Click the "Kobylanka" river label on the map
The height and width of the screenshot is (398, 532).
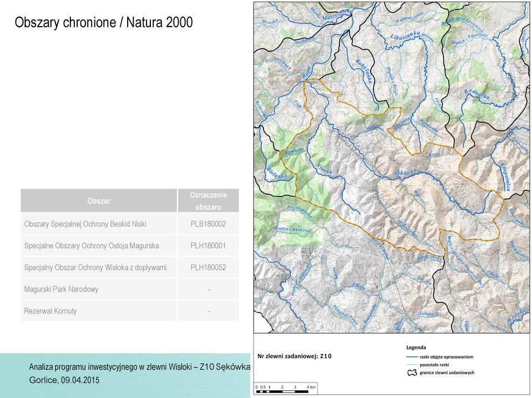363,71
